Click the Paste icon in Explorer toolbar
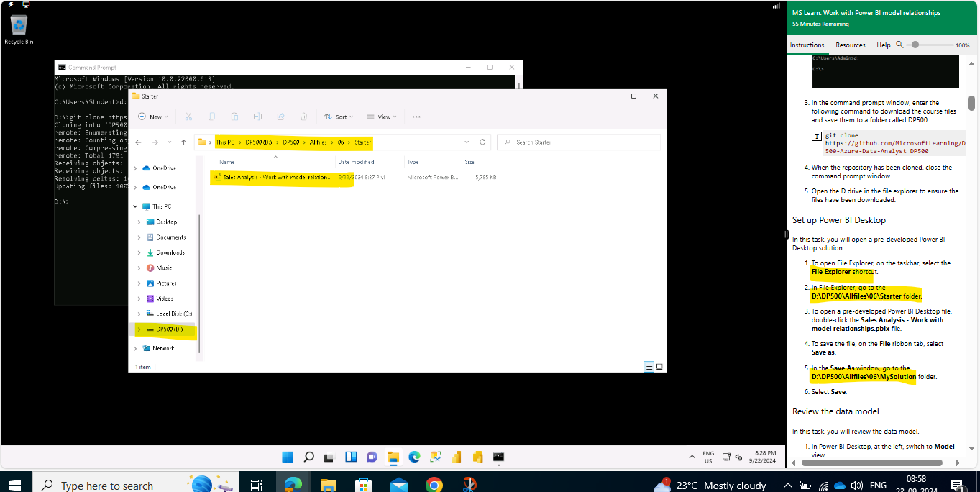This screenshot has width=980, height=492. tap(234, 117)
